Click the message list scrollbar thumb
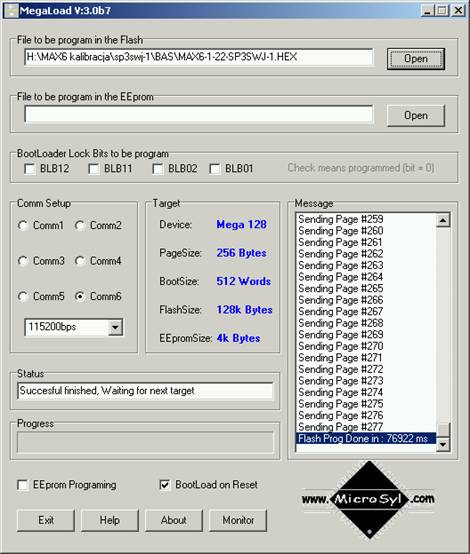 443,430
